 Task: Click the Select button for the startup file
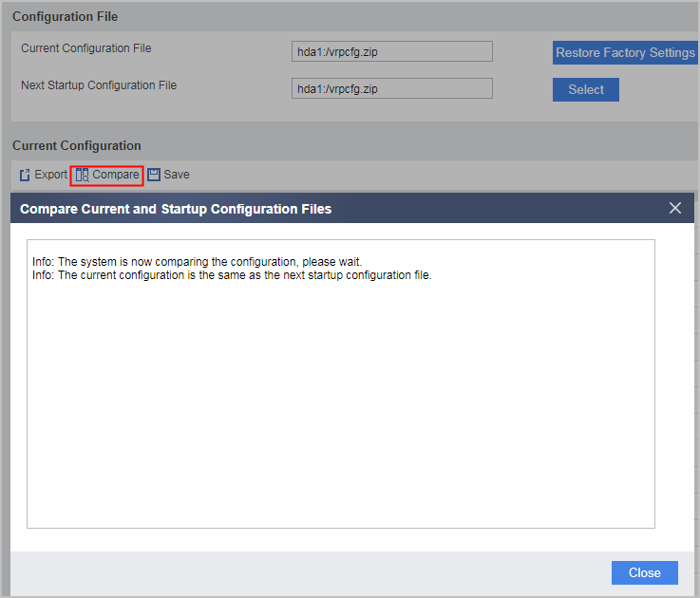coord(586,89)
